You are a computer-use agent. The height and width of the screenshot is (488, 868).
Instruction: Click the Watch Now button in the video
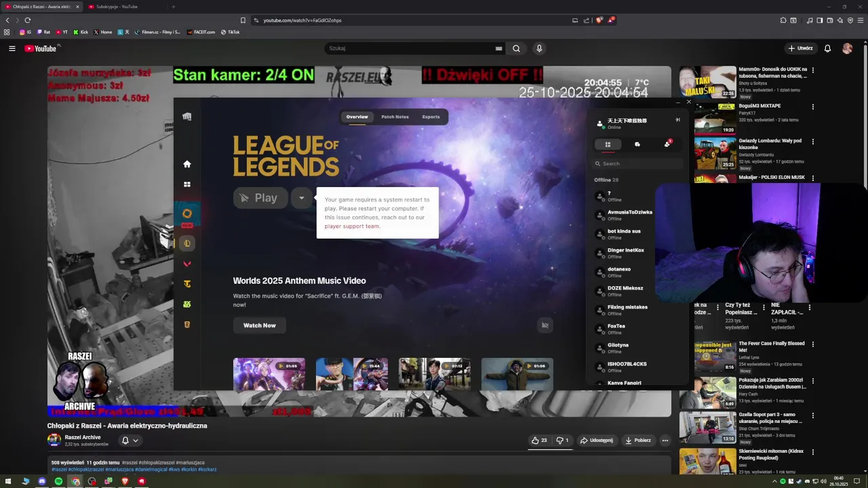pos(260,325)
